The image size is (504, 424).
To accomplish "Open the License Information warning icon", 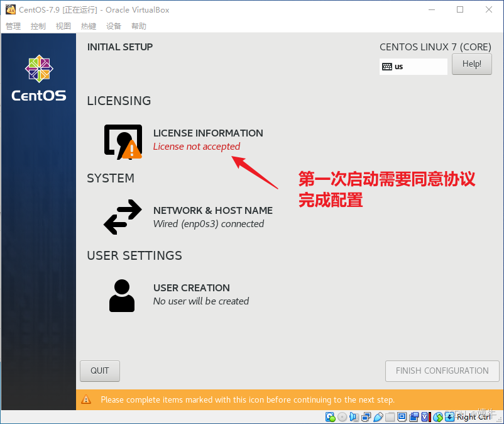I will point(123,142).
